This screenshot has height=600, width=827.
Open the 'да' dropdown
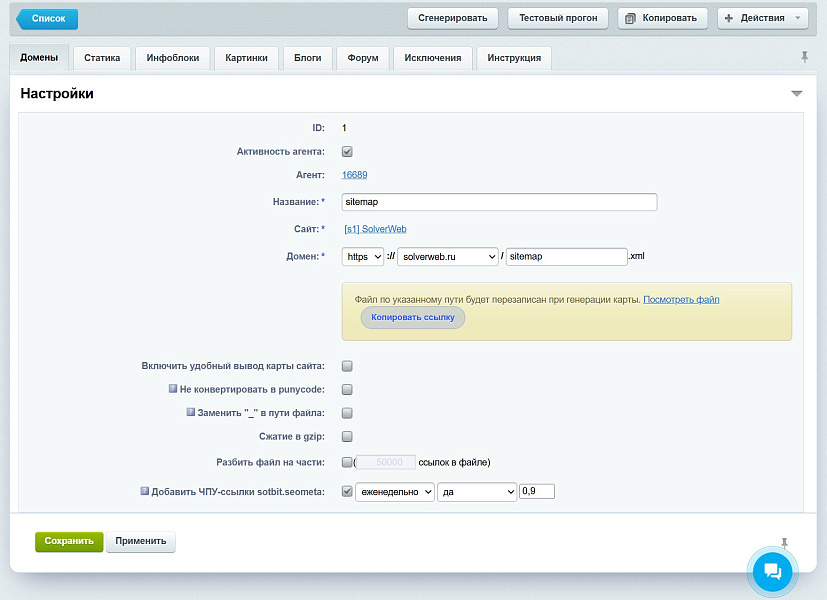[477, 492]
